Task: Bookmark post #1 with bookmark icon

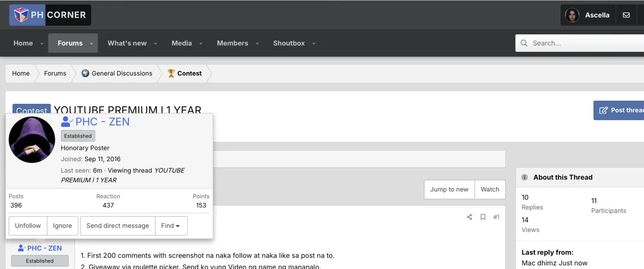Action: (483, 217)
